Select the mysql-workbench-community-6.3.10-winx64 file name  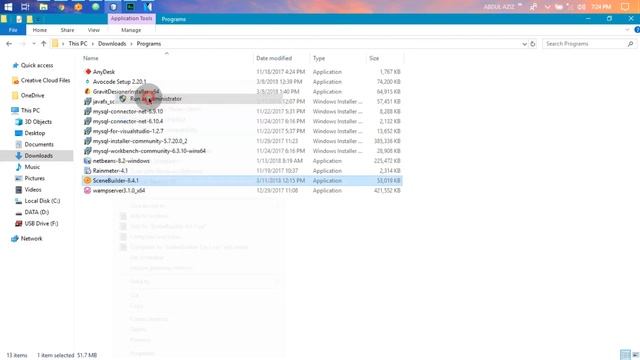pos(149,151)
